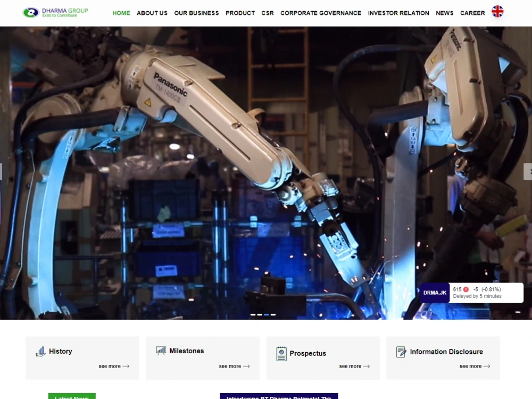Click the DRMA.JK stock ticker badge
The image size is (532, 399).
(x=435, y=293)
